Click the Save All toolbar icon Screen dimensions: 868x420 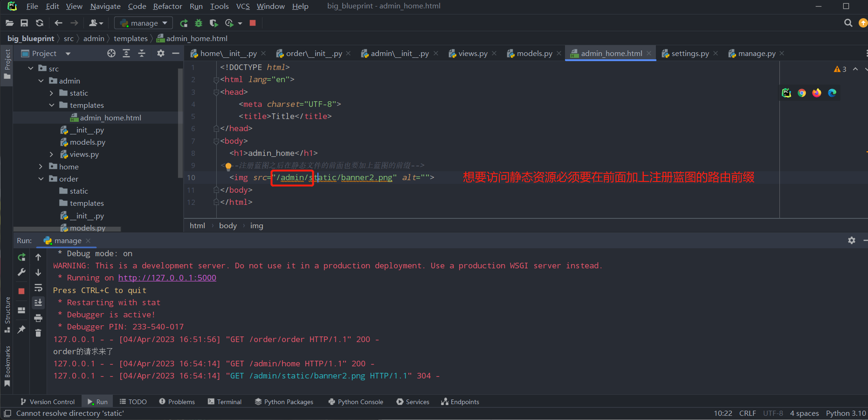coord(24,23)
